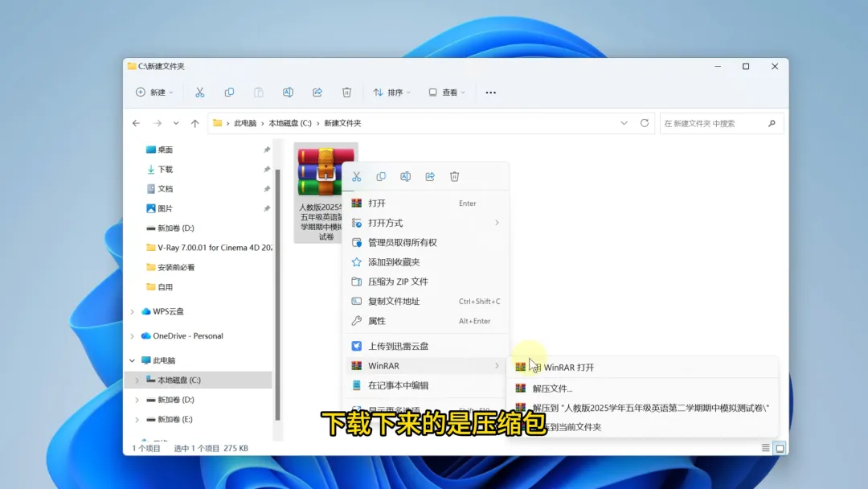The image size is (868, 489).
Task: Select 在记事本中编辑 menu entry
Action: pos(426,385)
